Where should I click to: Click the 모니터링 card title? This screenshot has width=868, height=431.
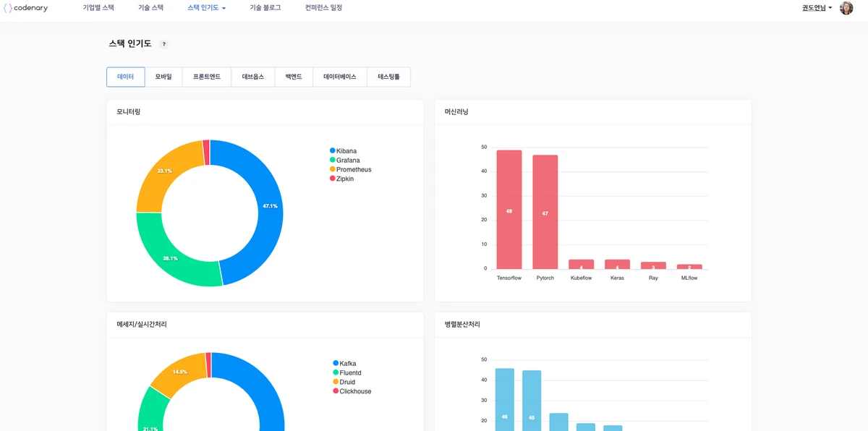tap(129, 112)
